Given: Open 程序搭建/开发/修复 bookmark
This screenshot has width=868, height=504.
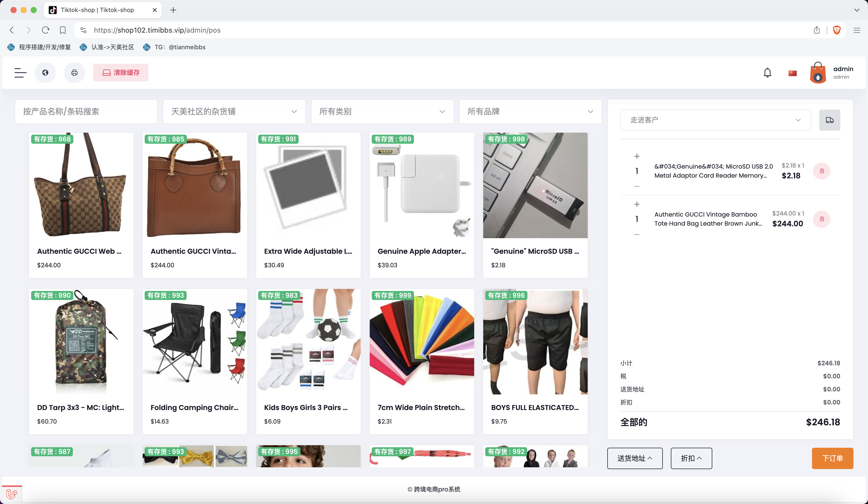Looking at the screenshot, I should (x=39, y=47).
